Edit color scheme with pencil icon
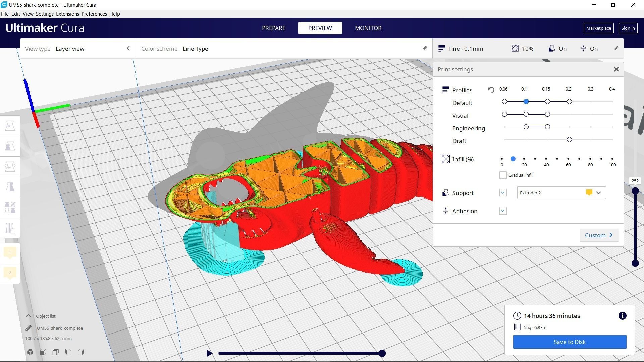Viewport: 644px width, 362px height. click(425, 49)
